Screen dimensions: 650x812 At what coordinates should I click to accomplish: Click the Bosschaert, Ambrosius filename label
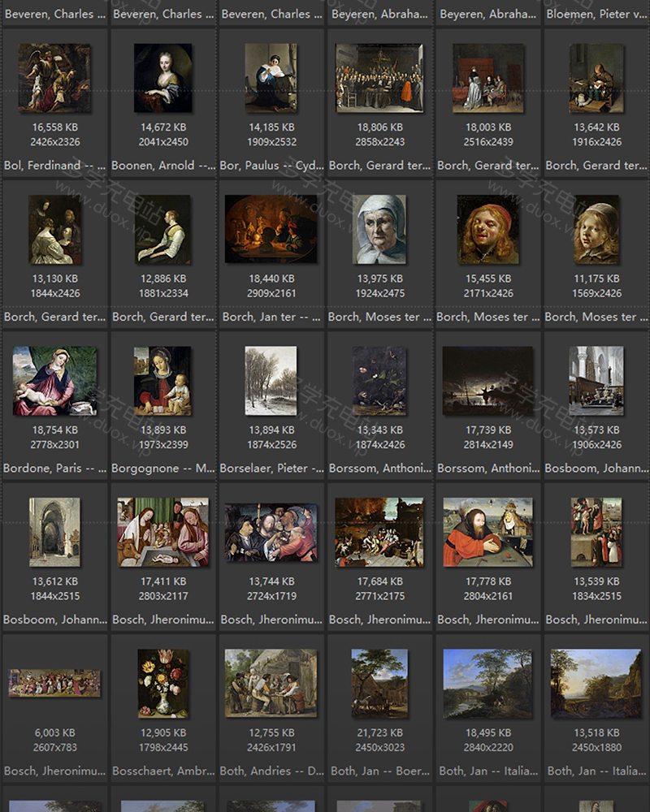163,771
